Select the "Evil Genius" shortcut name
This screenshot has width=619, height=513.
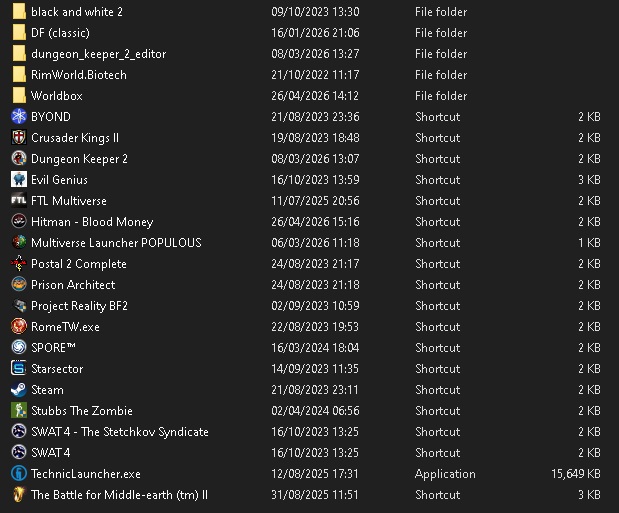point(59,180)
